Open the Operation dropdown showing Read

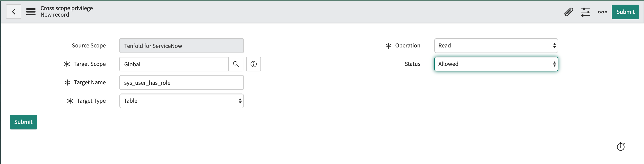coord(496,46)
